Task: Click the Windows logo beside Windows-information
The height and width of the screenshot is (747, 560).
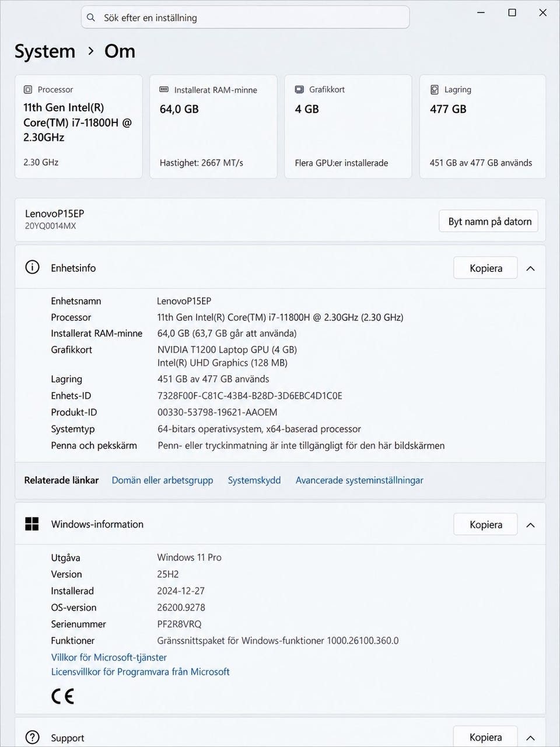Action: (32, 524)
